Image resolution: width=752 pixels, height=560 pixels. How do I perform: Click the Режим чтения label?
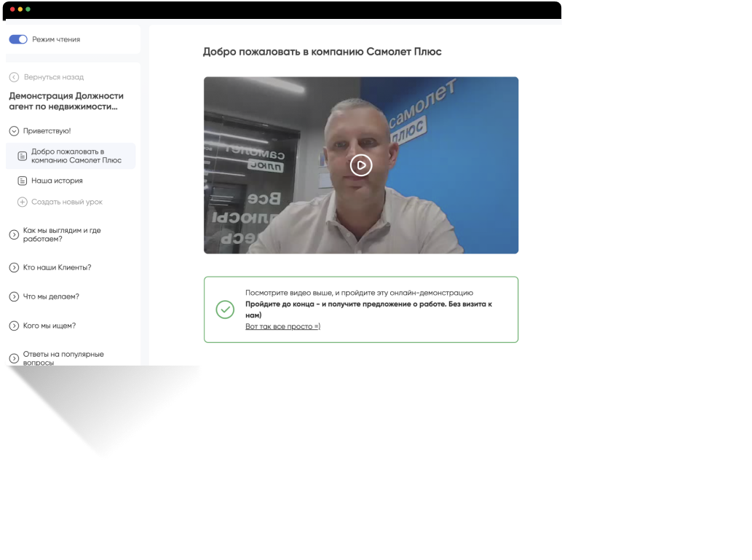(x=56, y=39)
